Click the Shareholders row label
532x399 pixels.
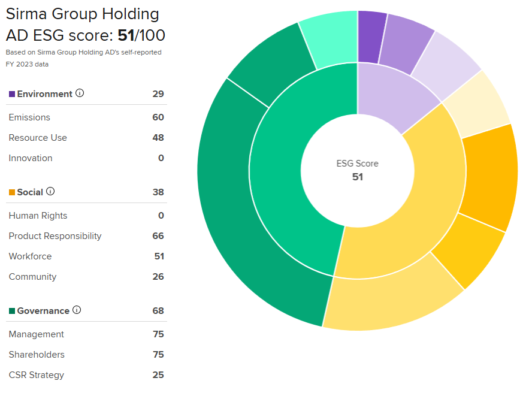(37, 355)
